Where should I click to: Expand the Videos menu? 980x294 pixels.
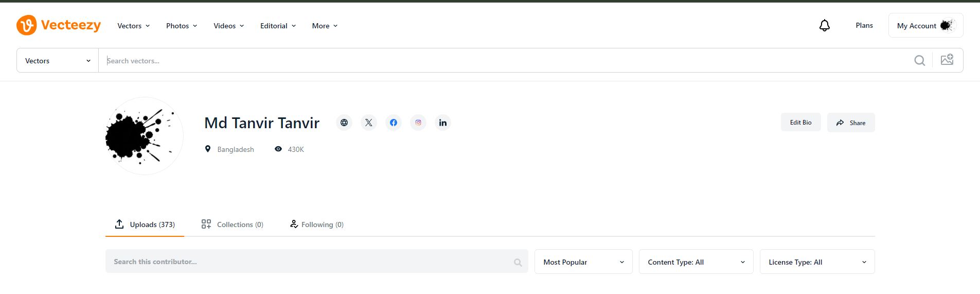[x=229, y=26]
